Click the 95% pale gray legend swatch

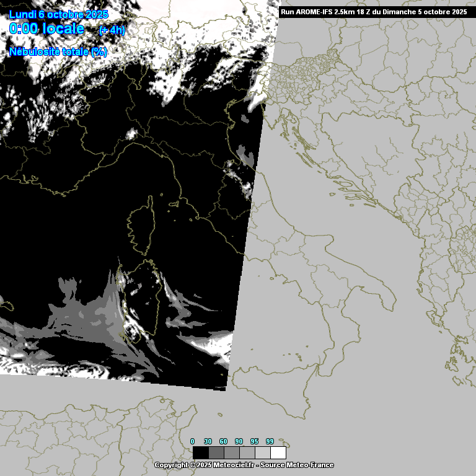[262, 452]
